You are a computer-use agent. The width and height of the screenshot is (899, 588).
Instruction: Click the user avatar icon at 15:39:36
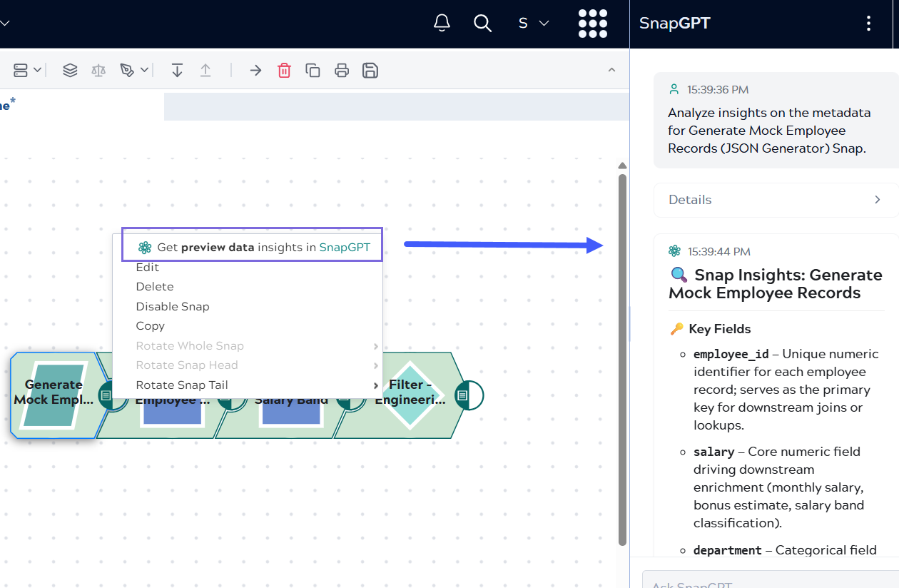point(674,89)
